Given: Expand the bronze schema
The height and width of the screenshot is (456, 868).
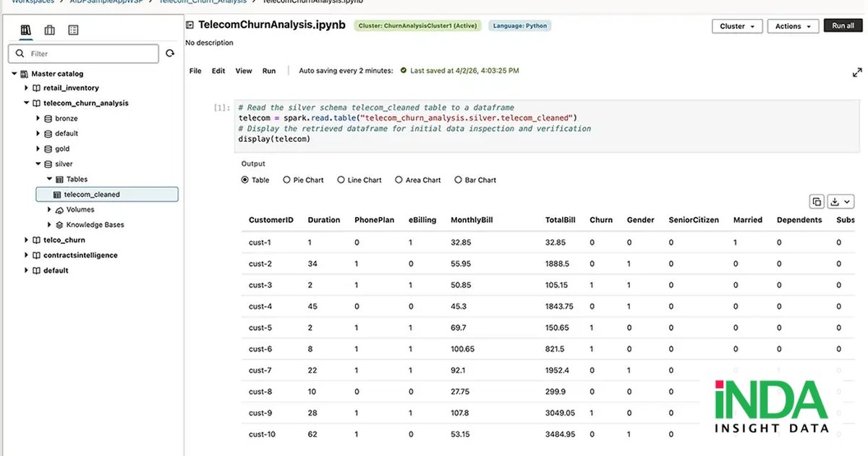Looking at the screenshot, I should tap(38, 119).
